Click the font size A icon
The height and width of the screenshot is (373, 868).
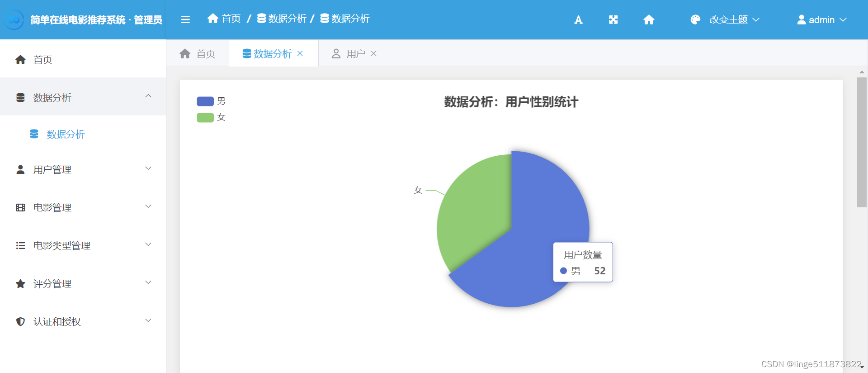click(x=578, y=19)
